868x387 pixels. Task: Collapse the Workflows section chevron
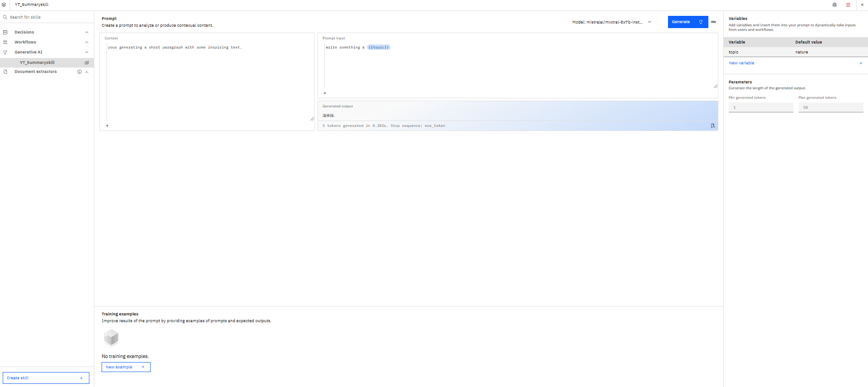click(x=87, y=42)
